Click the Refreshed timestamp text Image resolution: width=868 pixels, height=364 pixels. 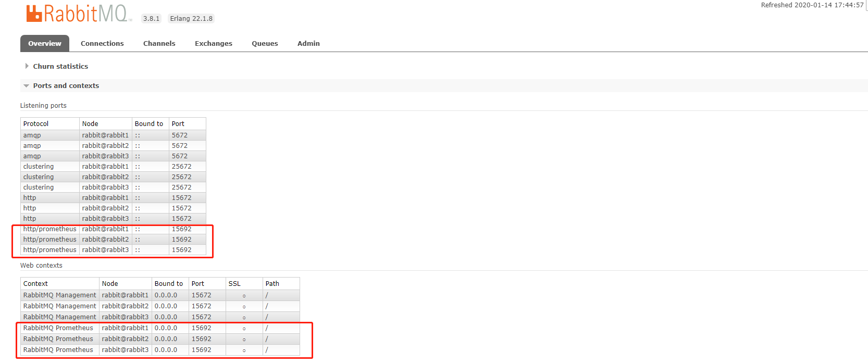pyautogui.click(x=812, y=5)
